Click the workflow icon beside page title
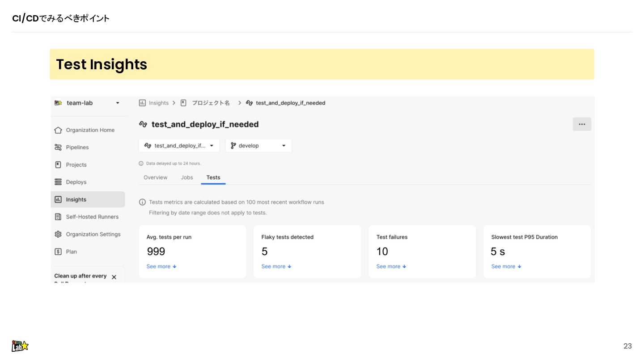Screen dimensions: 644x362 pyautogui.click(x=143, y=124)
